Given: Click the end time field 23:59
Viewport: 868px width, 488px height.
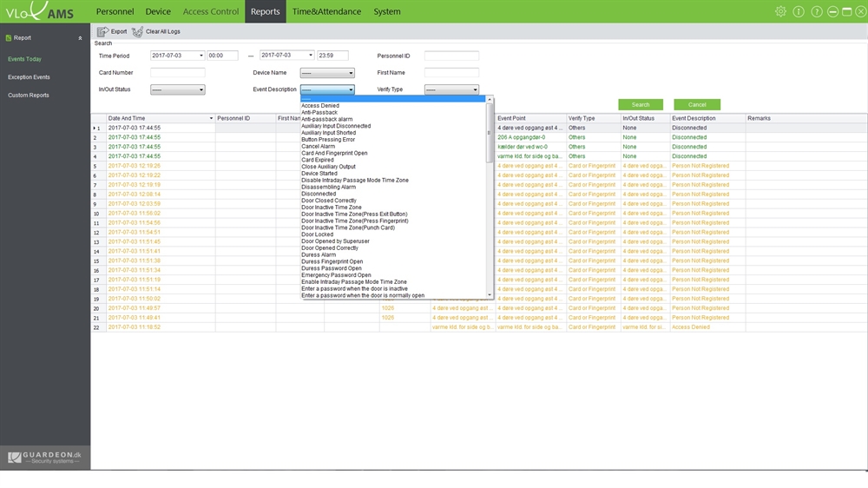Looking at the screenshot, I should click(x=332, y=56).
